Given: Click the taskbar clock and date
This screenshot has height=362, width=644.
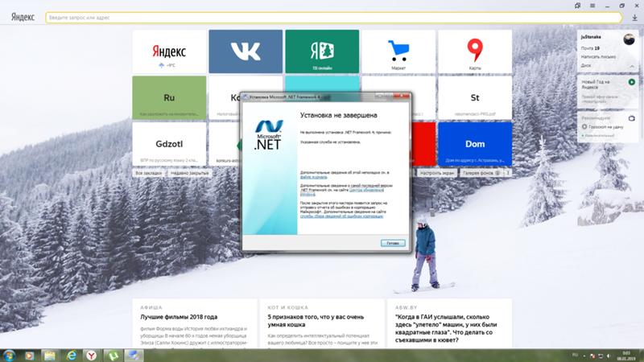Looking at the screenshot, I should [x=626, y=356].
